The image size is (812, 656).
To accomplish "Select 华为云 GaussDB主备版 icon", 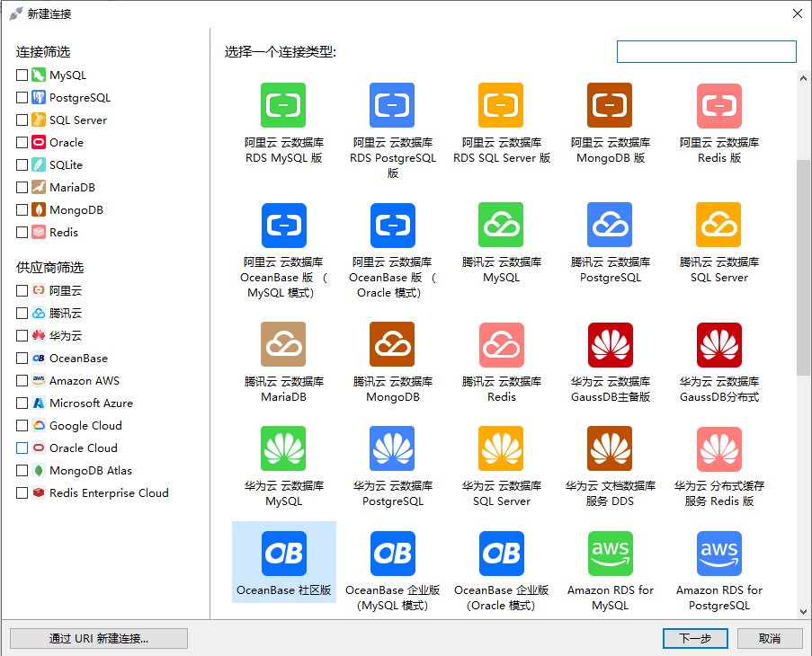I will (611, 345).
